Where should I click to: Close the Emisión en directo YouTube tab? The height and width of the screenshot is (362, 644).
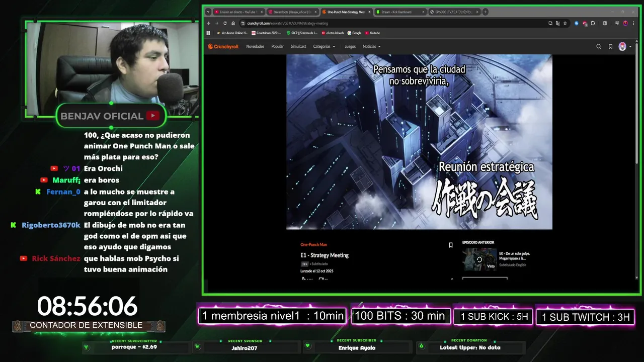(x=261, y=12)
